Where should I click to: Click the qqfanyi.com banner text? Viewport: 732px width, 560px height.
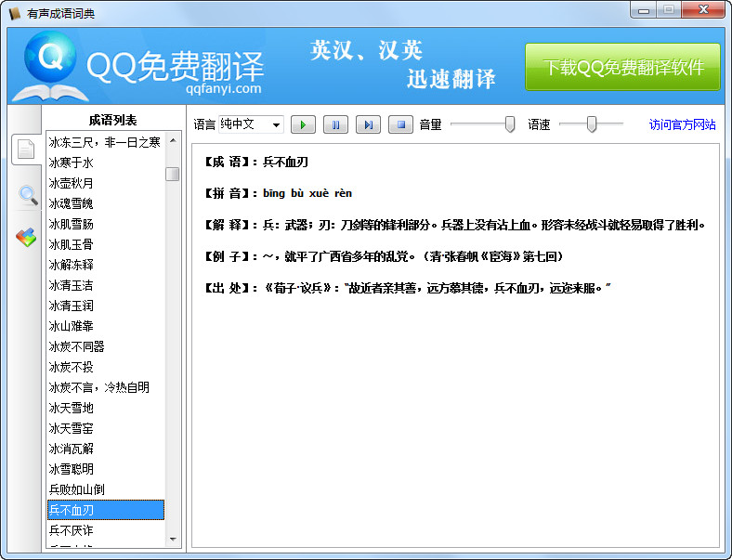click(x=224, y=88)
